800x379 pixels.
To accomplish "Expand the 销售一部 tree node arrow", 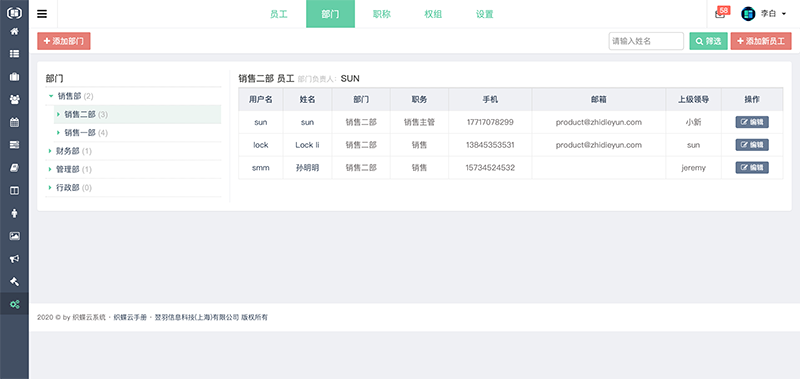I will 59,133.
